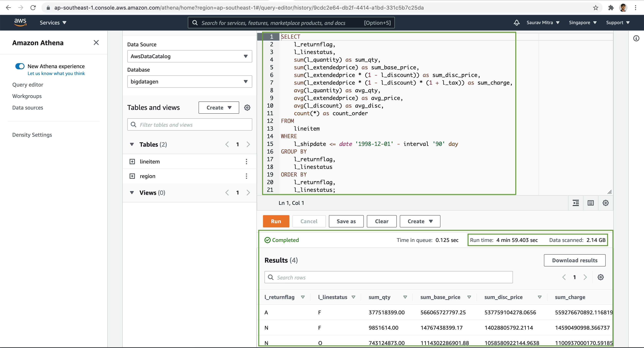The image size is (644, 348).
Task: Click the Filter tables and views field
Action: click(190, 125)
